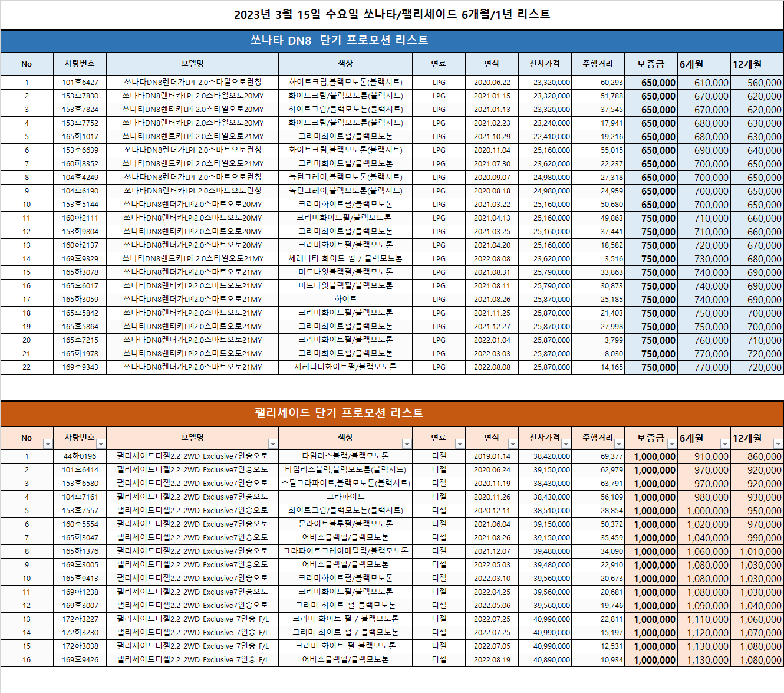Select plate number cell 104호6190
The width and height of the screenshot is (784, 693).
[x=80, y=191]
